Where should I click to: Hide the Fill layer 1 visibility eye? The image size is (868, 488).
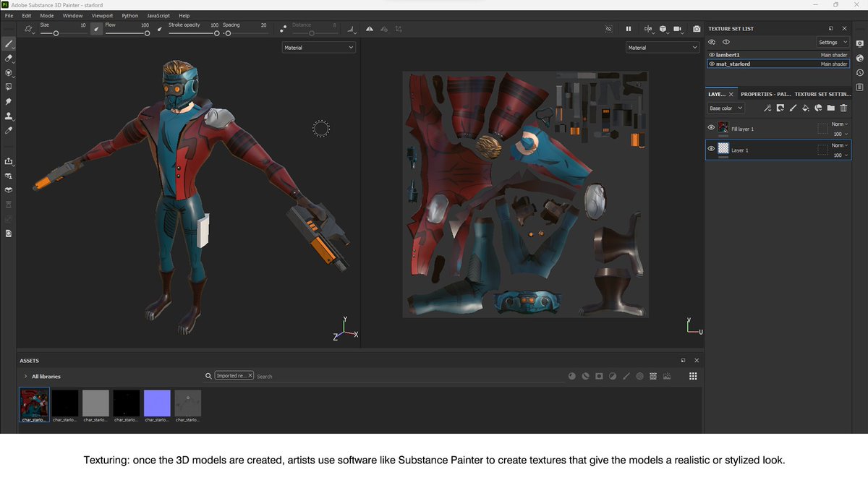coord(711,128)
